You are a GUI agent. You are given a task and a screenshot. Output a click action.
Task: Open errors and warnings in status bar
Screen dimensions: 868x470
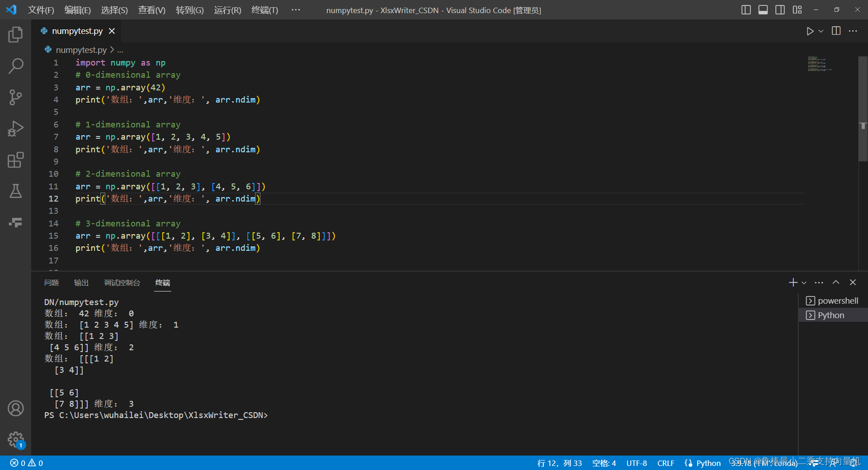[27, 463]
